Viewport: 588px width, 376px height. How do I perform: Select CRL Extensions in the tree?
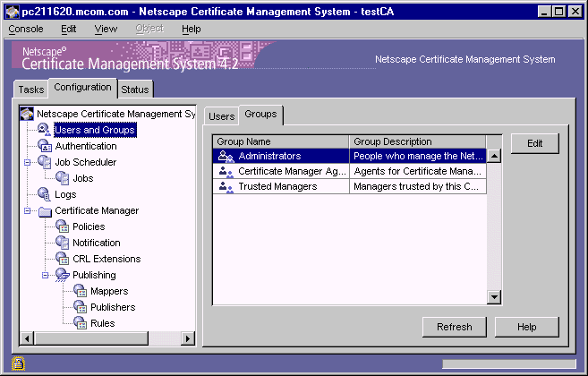[107, 259]
